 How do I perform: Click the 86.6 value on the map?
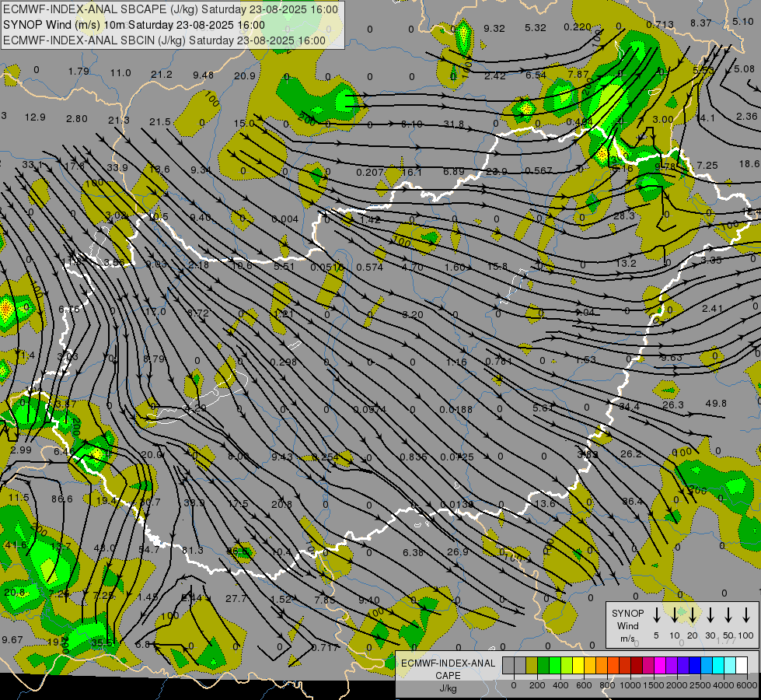[x=62, y=499]
